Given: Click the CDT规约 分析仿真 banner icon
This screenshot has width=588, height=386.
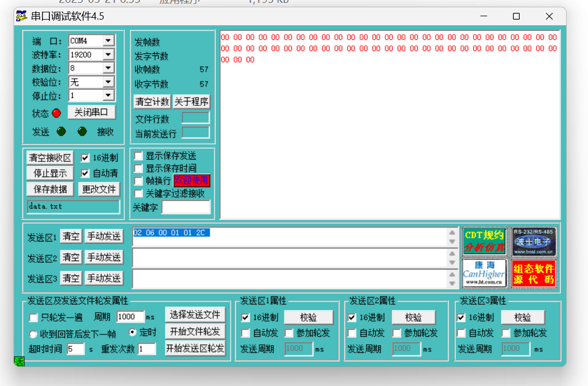Looking at the screenshot, I should coord(484,241).
